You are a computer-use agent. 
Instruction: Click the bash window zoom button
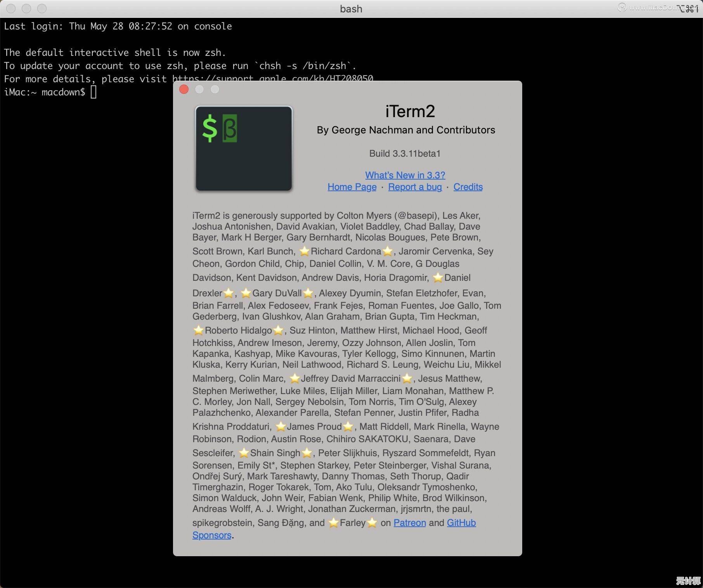[x=42, y=9]
